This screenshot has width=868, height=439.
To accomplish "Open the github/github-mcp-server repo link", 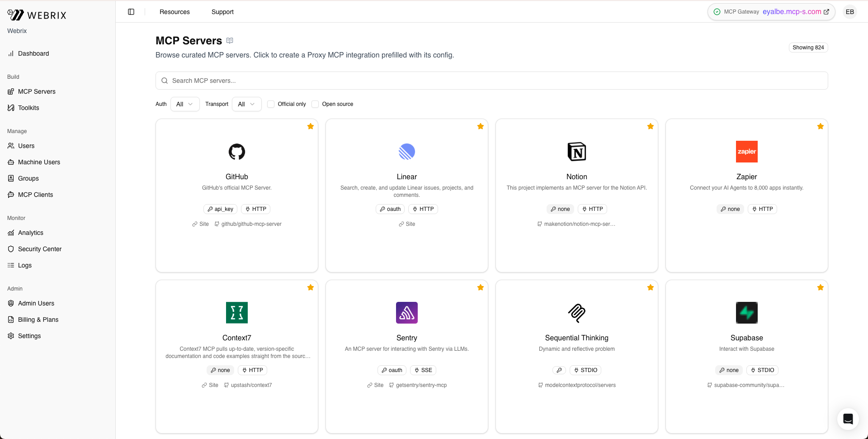I will tap(251, 224).
